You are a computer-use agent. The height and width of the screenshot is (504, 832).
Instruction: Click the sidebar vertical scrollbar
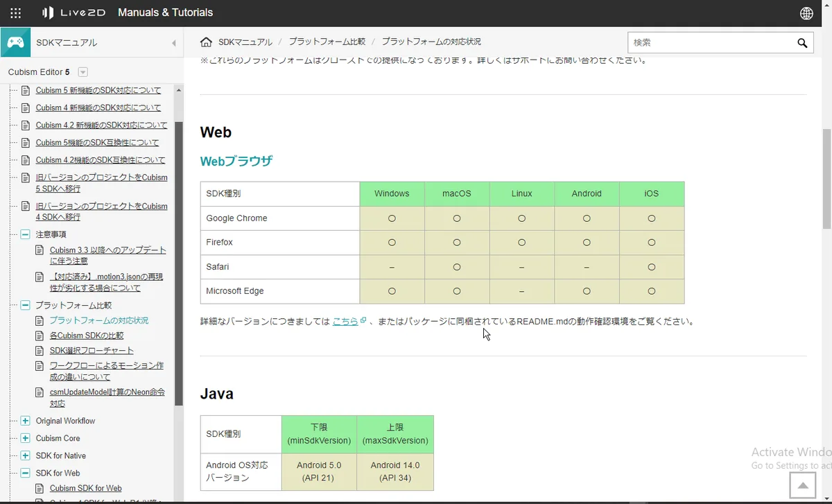(x=178, y=263)
